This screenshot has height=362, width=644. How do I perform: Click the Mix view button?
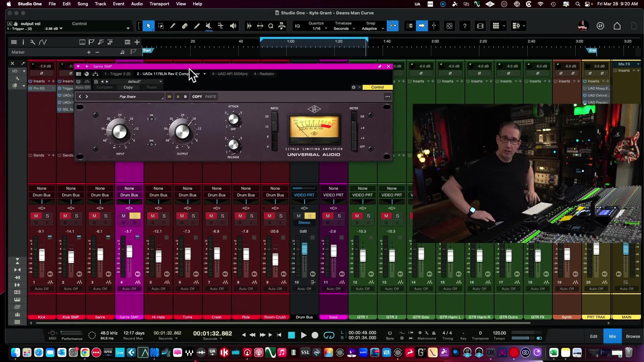[x=612, y=336]
